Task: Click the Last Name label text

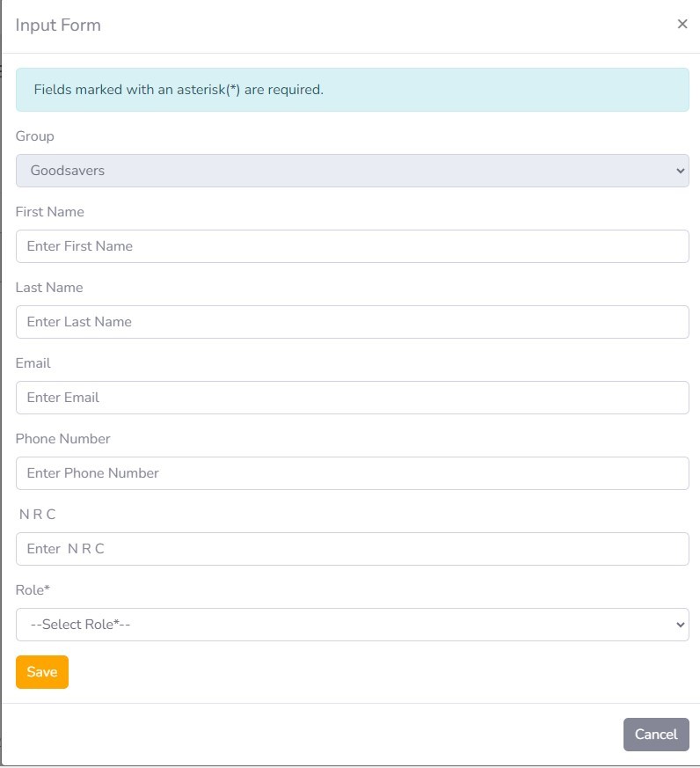Action: pos(49,288)
